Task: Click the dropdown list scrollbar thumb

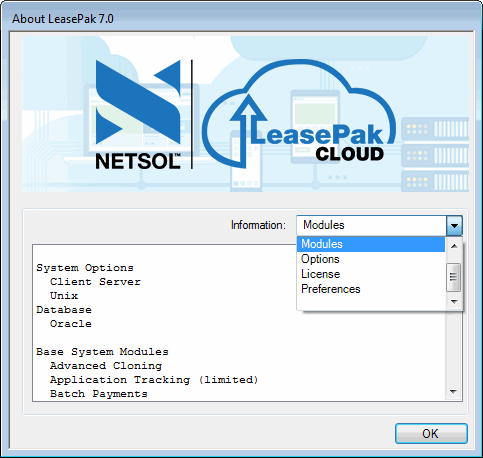Action: click(454, 277)
